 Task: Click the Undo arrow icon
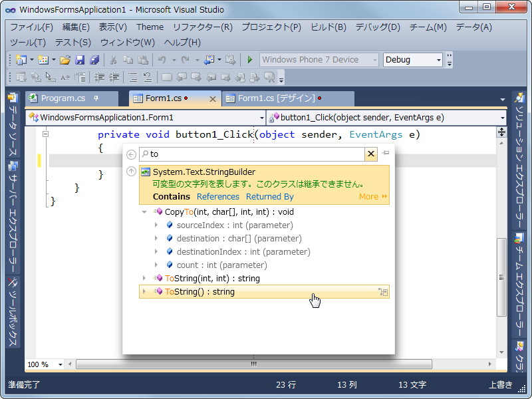point(162,60)
